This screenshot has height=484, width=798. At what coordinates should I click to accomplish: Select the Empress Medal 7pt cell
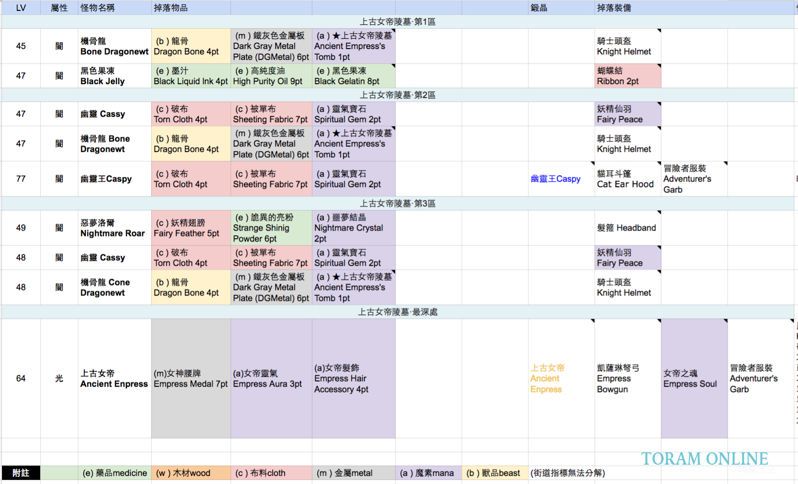(191, 379)
